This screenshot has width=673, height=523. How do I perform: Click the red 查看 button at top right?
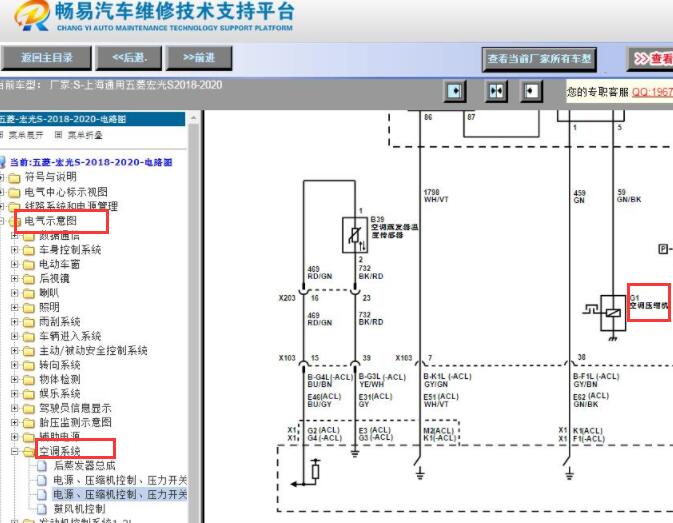pos(651,59)
